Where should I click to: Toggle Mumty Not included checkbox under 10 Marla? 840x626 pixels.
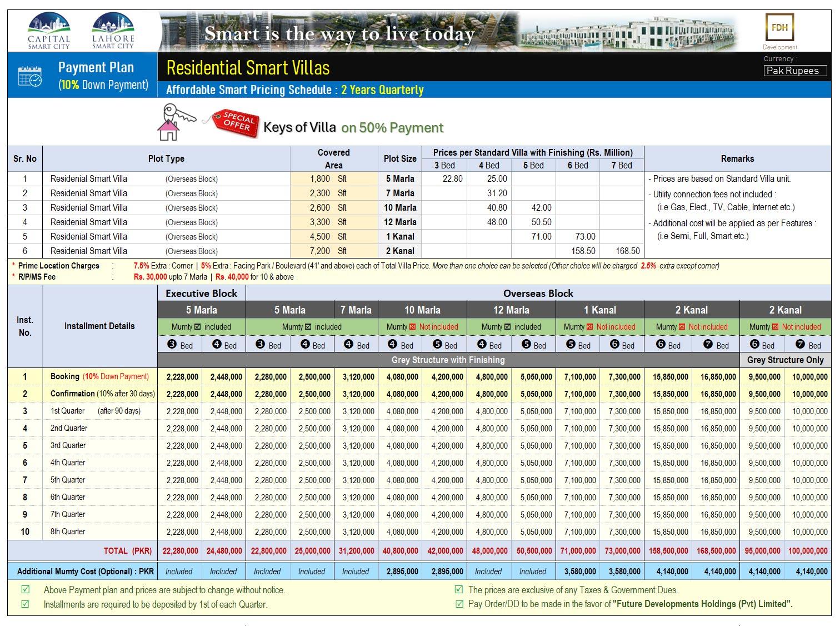[x=412, y=327]
